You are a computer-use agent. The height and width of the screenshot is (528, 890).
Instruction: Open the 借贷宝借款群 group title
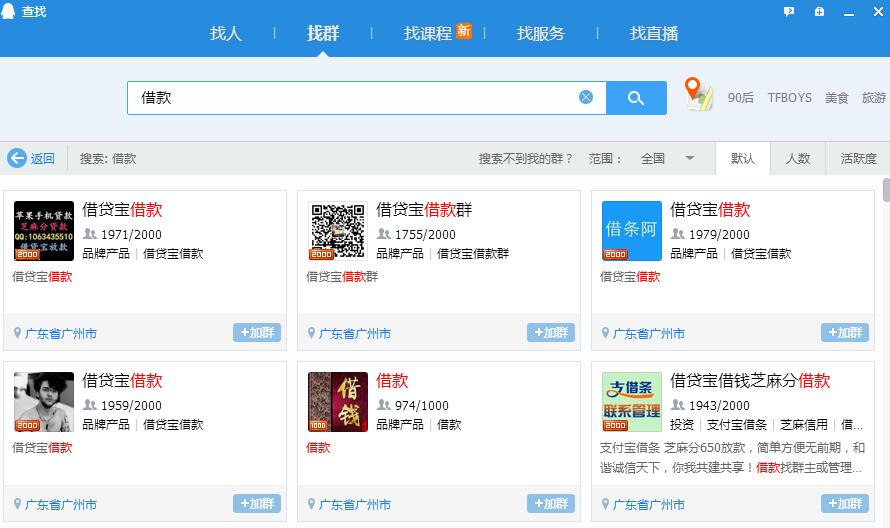click(x=424, y=209)
